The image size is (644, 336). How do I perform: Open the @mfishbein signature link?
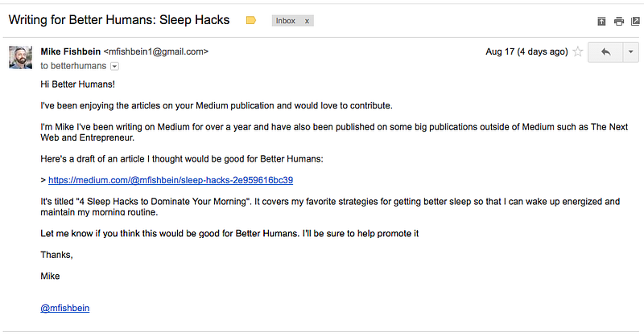coord(65,308)
